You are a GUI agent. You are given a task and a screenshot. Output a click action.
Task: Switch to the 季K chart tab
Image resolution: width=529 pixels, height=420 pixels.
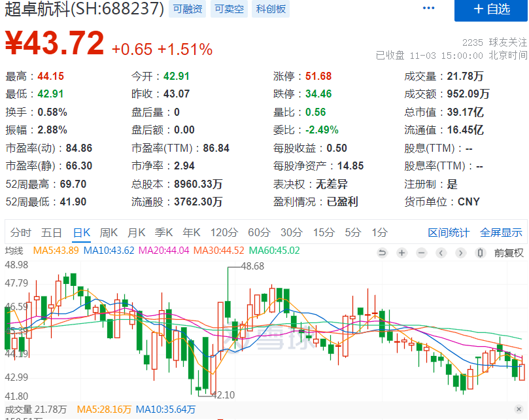pyautogui.click(x=164, y=233)
